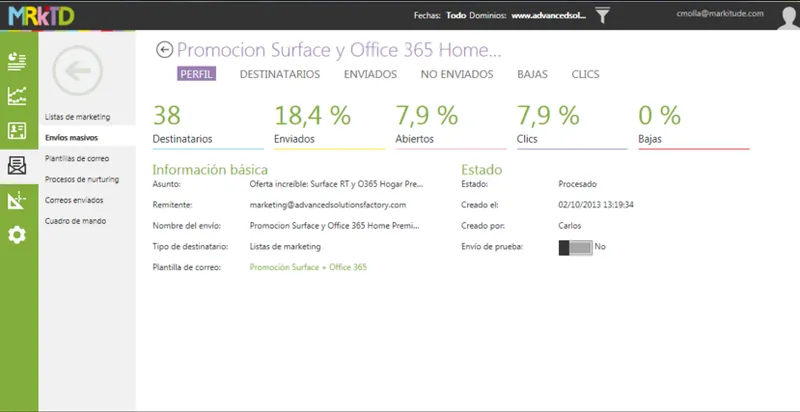Open the BAJAS tab
The height and width of the screenshot is (412, 800).
click(533, 74)
